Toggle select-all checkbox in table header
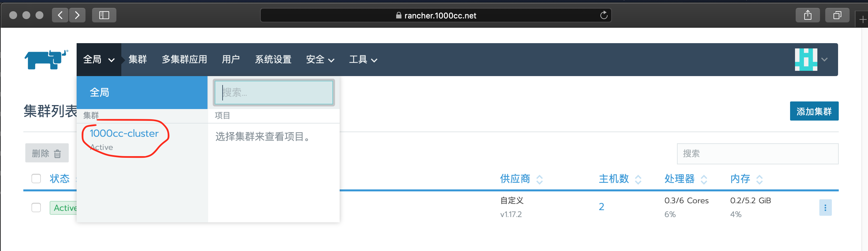Screen dimensions: 868x251 [36, 179]
